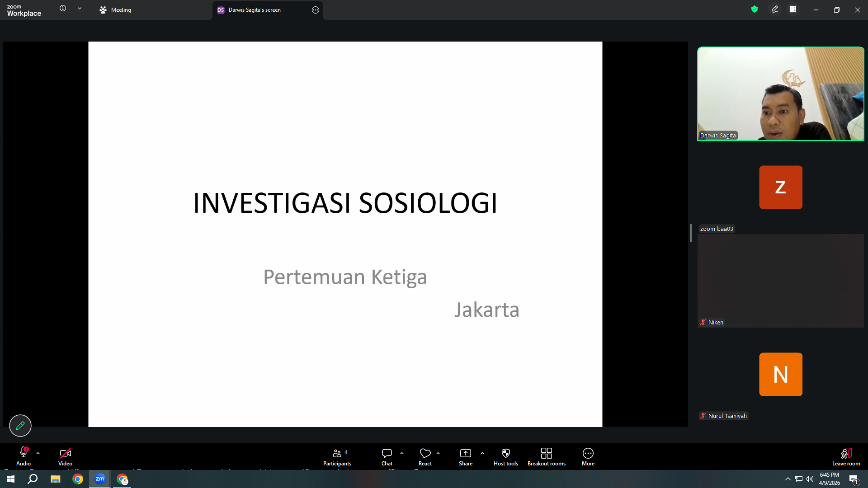Expand the React options arrow

pos(438,453)
